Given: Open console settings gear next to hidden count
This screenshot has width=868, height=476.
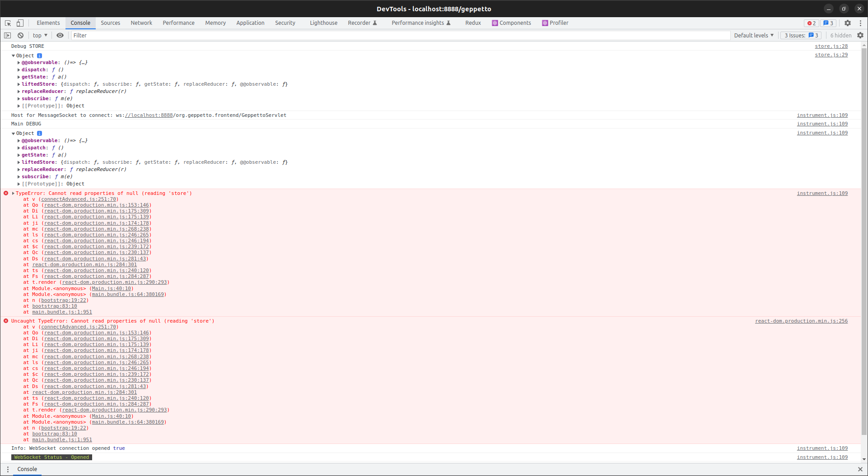Looking at the screenshot, I should 860,35.
